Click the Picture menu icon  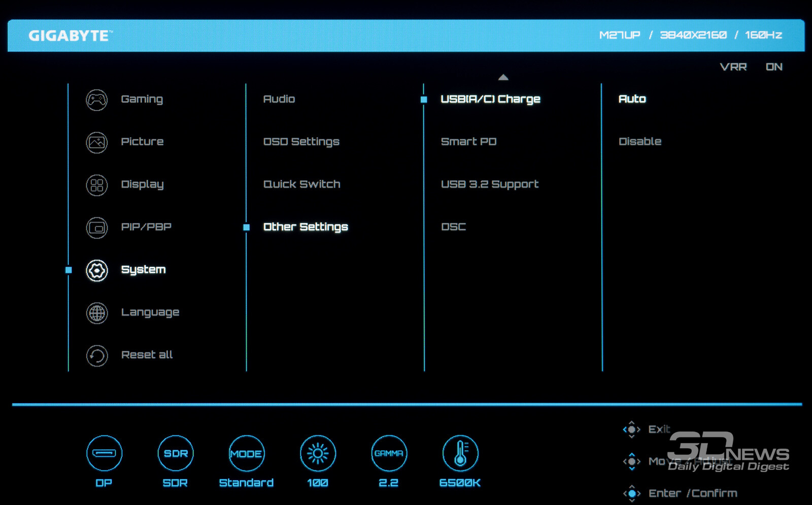pyautogui.click(x=96, y=142)
